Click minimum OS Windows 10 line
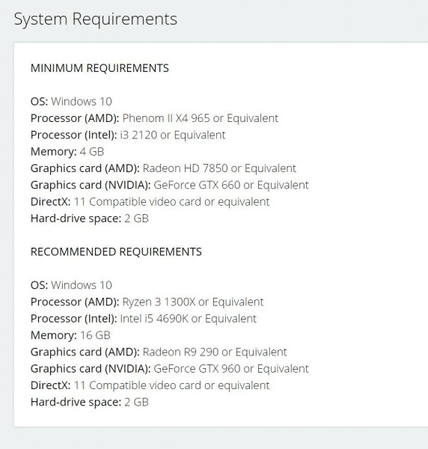Viewport: 428px width, 449px height. point(71,101)
